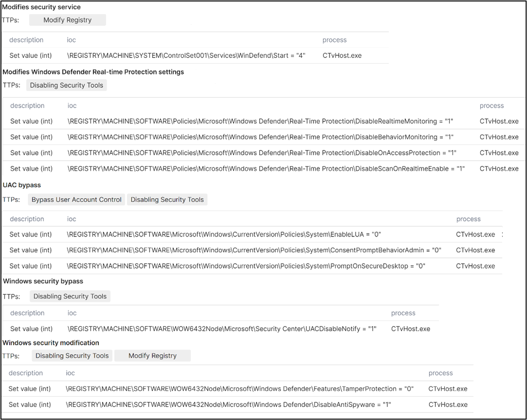Click Disabling Security Tools in Windows security bypass

pyautogui.click(x=70, y=296)
